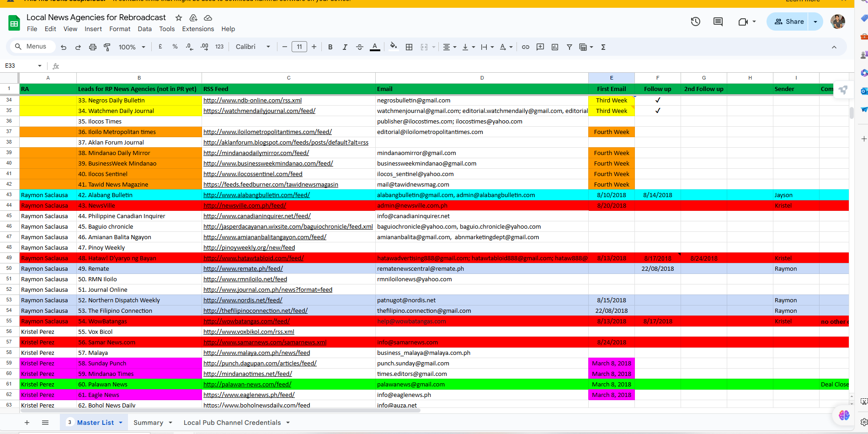Open version history

[696, 21]
